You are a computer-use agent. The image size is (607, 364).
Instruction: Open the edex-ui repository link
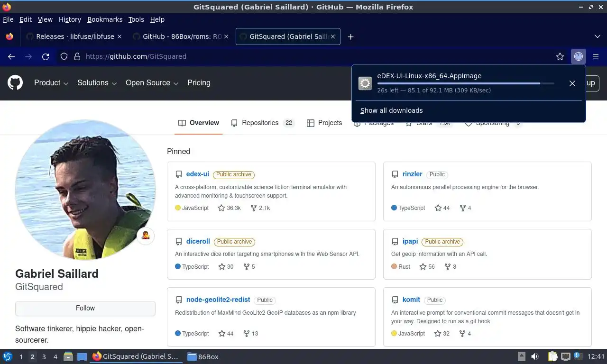[x=198, y=174]
